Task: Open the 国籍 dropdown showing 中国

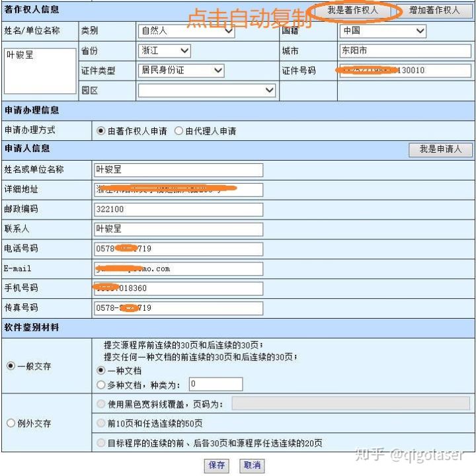Action: tap(383, 31)
